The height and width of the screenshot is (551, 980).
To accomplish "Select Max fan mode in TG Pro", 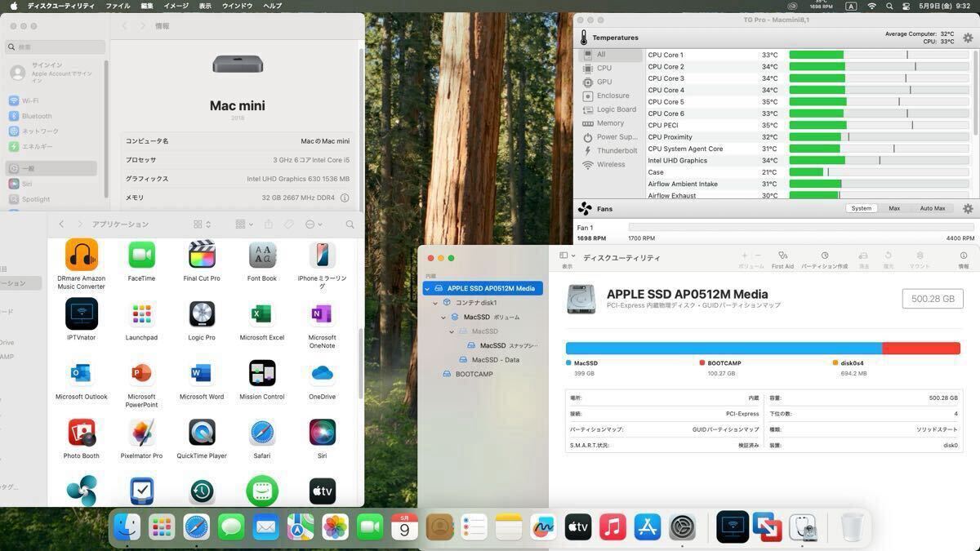I will 894,208.
